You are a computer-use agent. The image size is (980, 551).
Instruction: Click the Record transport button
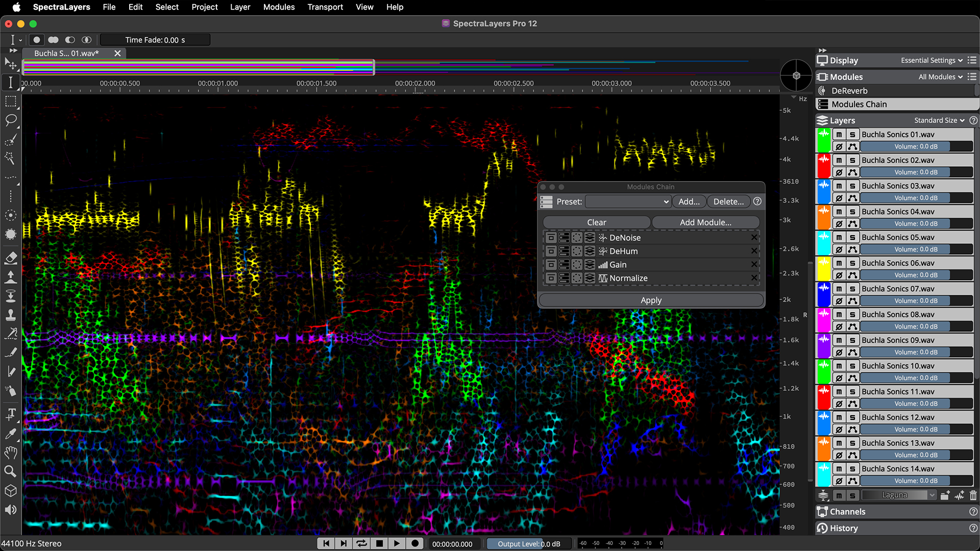415,543
